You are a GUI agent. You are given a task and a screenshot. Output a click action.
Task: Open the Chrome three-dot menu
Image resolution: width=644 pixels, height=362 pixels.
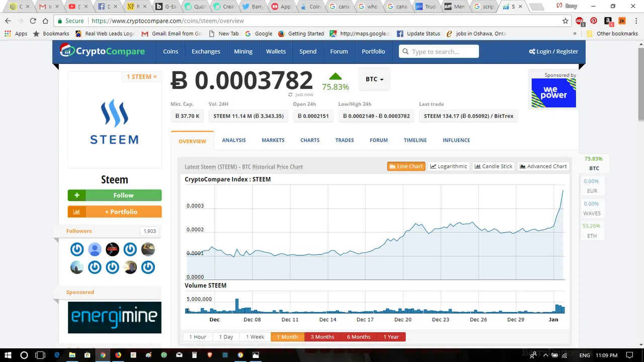pos(635,21)
